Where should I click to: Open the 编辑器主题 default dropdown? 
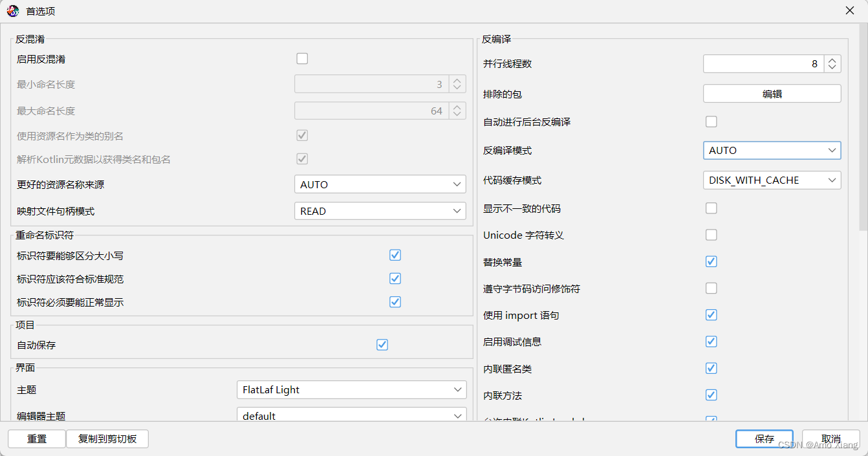(352, 416)
